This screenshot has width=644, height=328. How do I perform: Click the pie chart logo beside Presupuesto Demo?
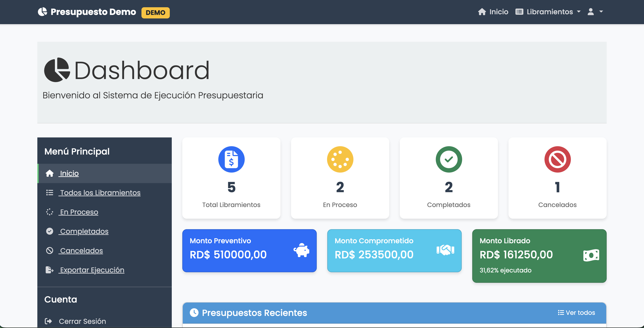(42, 12)
